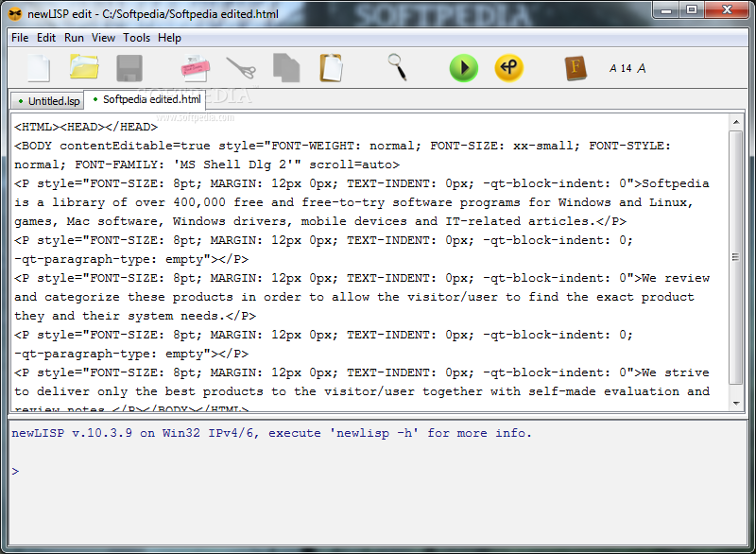Open a file using the folder icon
756x554 pixels.
click(x=84, y=67)
